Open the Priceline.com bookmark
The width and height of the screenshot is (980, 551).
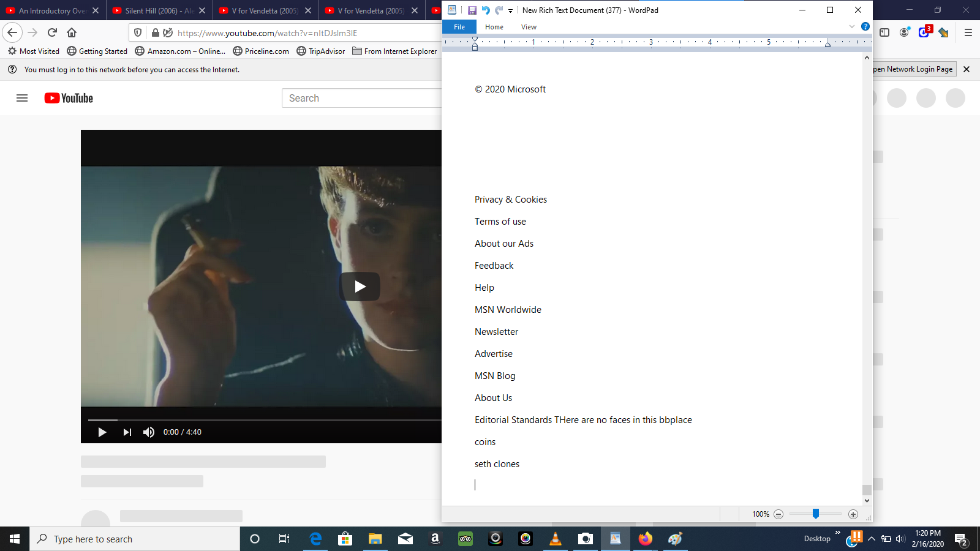tap(261, 51)
